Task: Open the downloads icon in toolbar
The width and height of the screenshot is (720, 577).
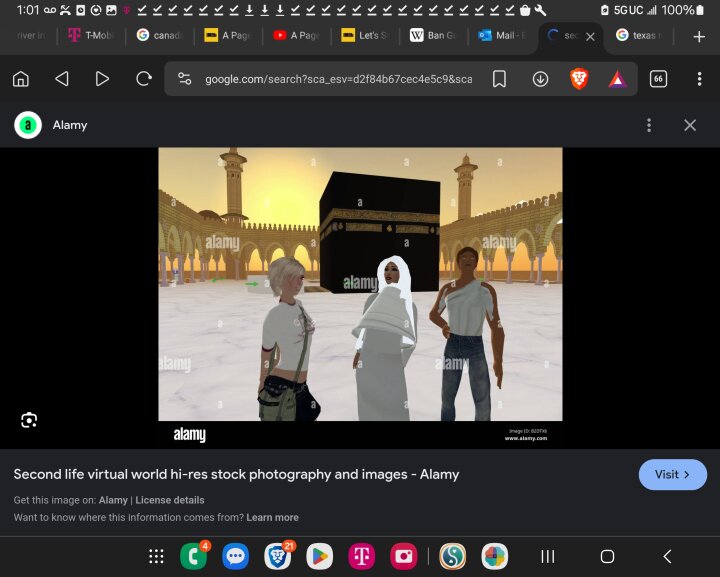Action: point(540,79)
